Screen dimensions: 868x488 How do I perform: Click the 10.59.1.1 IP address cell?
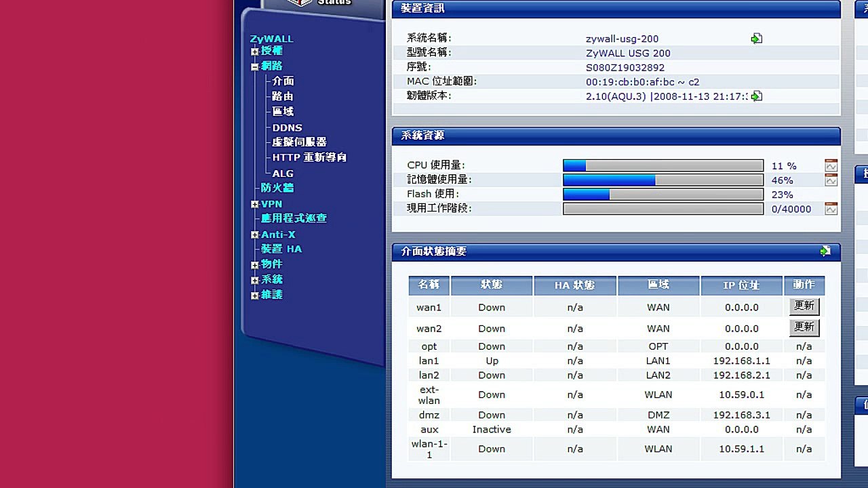point(741,449)
